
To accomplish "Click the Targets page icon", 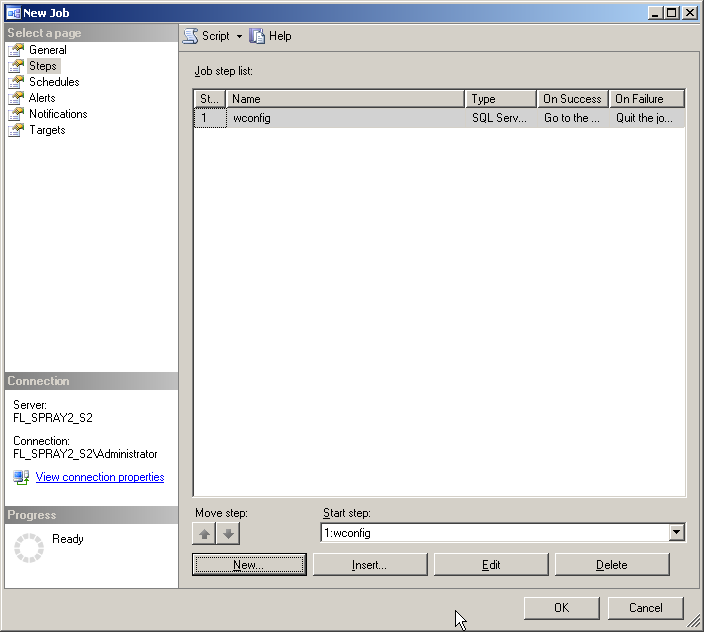I will click(x=16, y=130).
